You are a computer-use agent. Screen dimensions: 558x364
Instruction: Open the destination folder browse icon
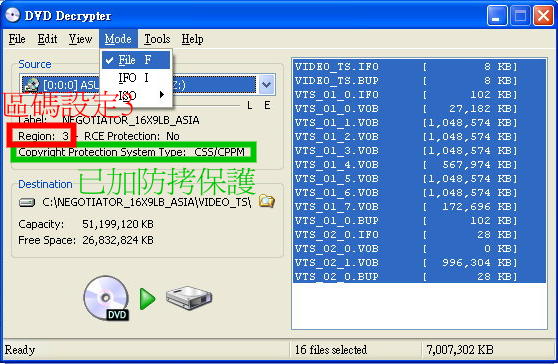267,201
